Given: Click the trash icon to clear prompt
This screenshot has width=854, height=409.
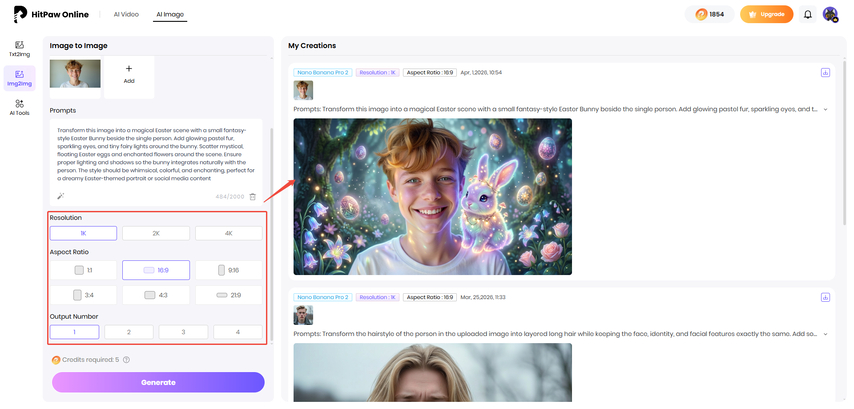Looking at the screenshot, I should 253,197.
